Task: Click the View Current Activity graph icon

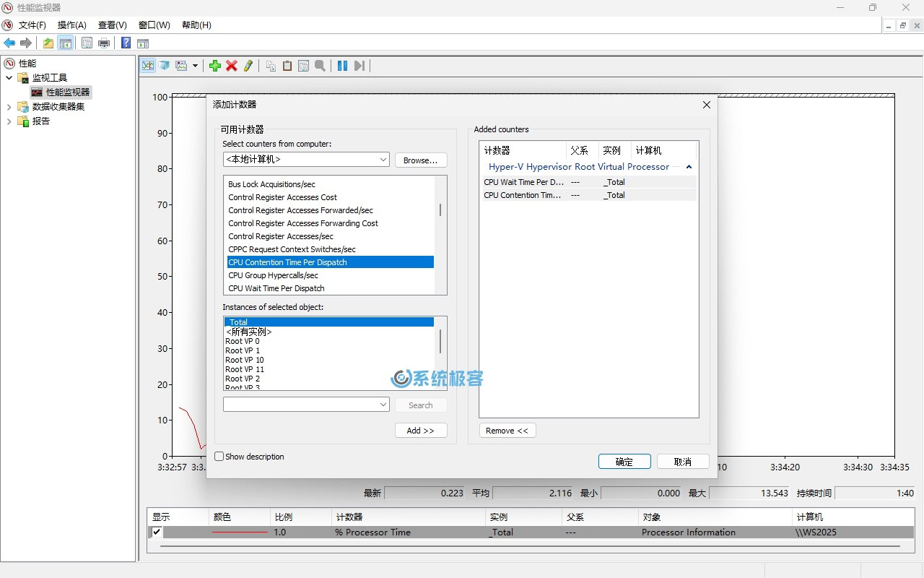Action: pos(148,66)
